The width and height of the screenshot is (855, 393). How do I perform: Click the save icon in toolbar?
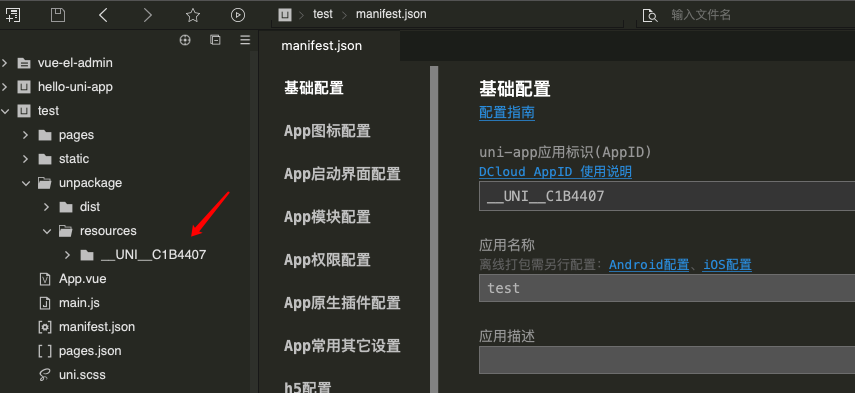point(58,15)
